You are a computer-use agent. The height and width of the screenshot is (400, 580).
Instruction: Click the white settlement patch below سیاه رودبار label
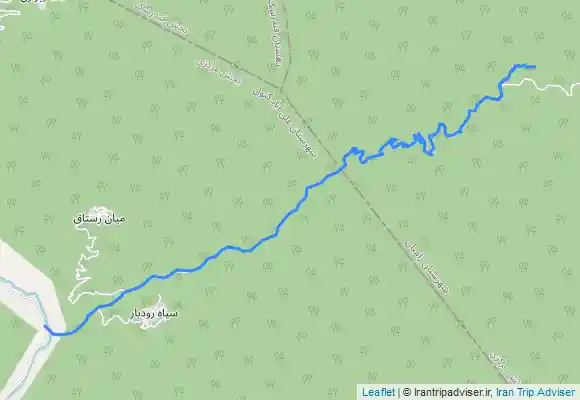click(x=153, y=323)
